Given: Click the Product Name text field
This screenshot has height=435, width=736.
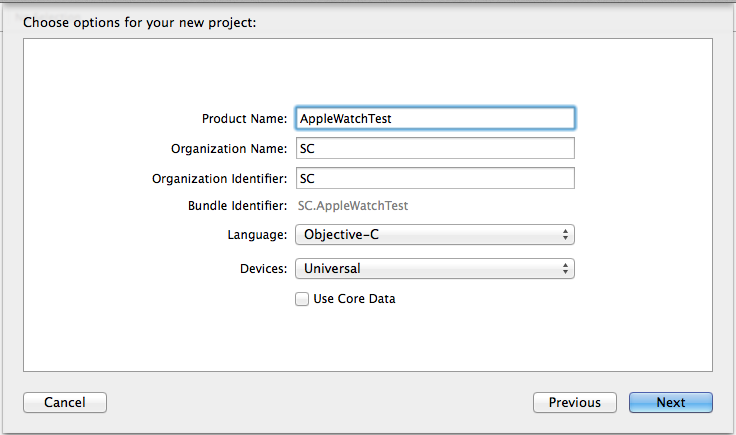Looking at the screenshot, I should pos(435,118).
